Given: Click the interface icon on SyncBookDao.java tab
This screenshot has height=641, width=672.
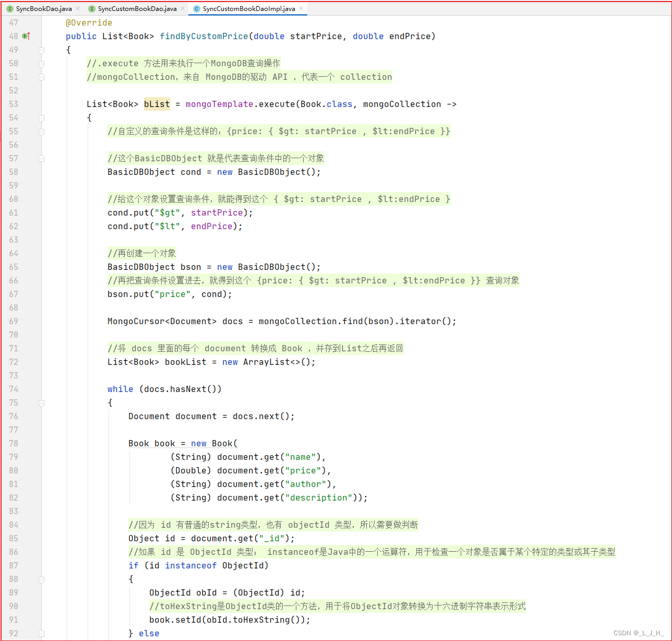Looking at the screenshot, I should point(10,9).
